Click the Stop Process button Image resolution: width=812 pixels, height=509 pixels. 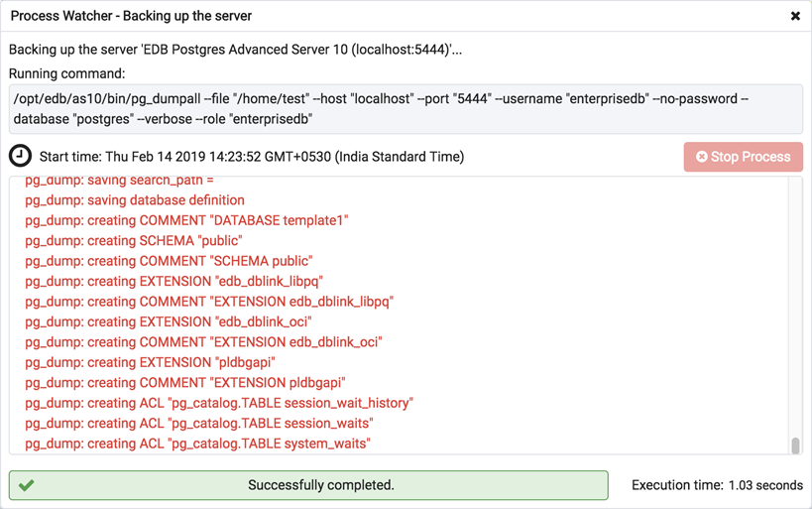(743, 157)
